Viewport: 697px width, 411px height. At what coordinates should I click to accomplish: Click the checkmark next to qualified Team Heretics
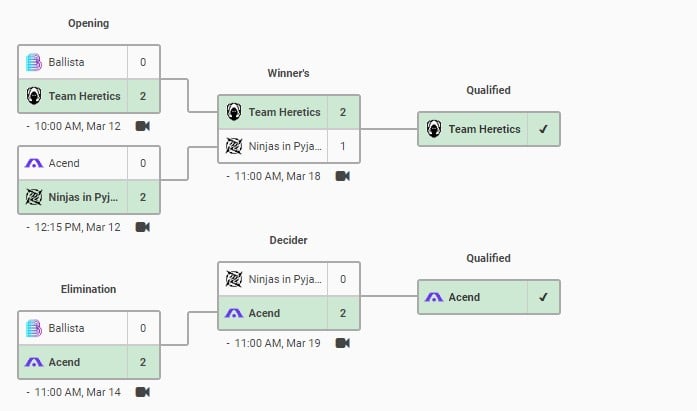tap(543, 129)
